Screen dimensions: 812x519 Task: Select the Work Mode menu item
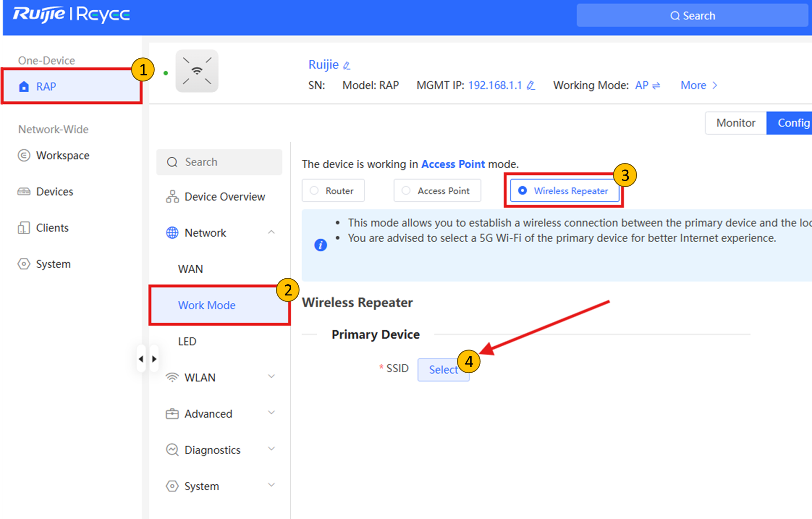click(x=219, y=305)
